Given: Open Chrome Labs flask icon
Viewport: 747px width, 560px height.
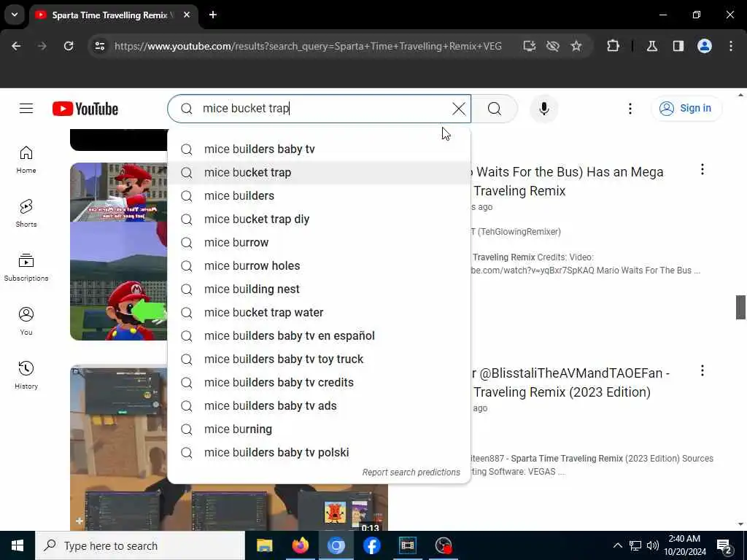Looking at the screenshot, I should [x=652, y=46].
